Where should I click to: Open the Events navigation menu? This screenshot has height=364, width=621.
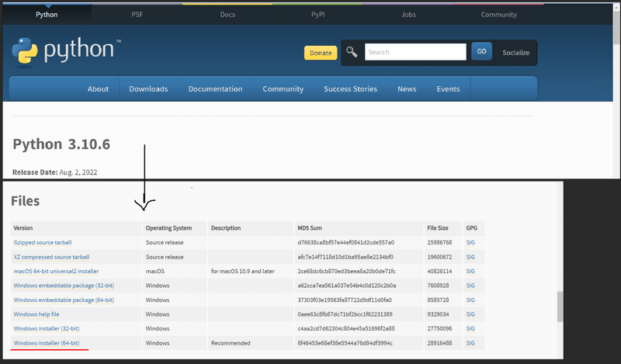click(x=449, y=89)
